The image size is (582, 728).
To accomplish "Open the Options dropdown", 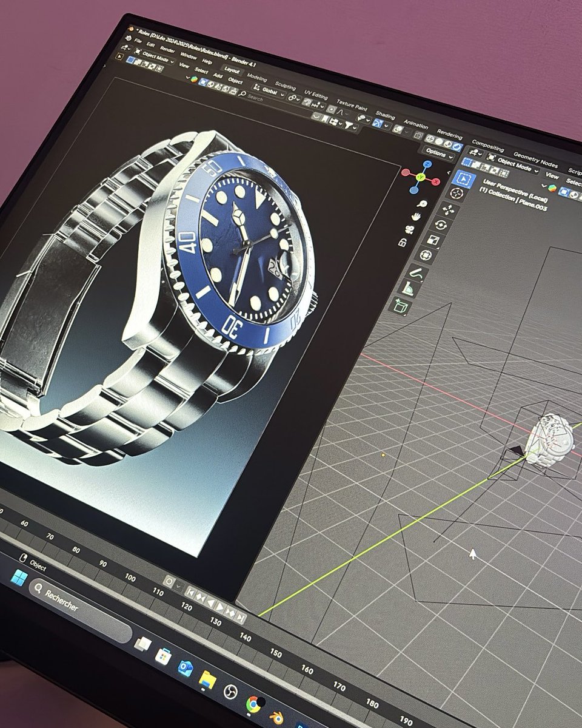I will 440,153.
